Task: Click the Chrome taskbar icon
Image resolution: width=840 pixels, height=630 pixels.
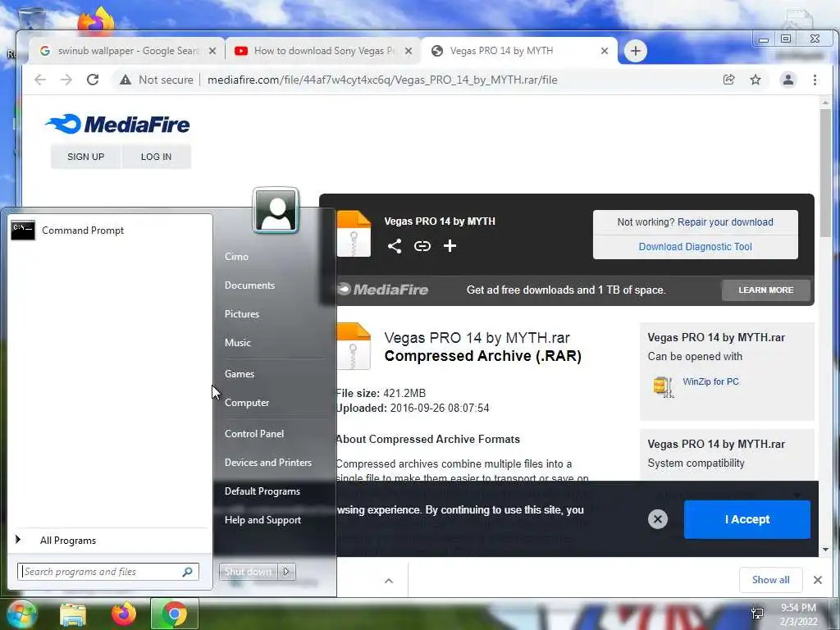Action: coord(174,614)
